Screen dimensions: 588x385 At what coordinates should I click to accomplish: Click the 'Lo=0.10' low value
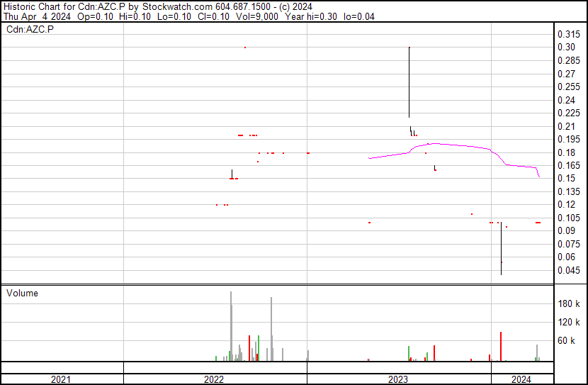[174, 16]
